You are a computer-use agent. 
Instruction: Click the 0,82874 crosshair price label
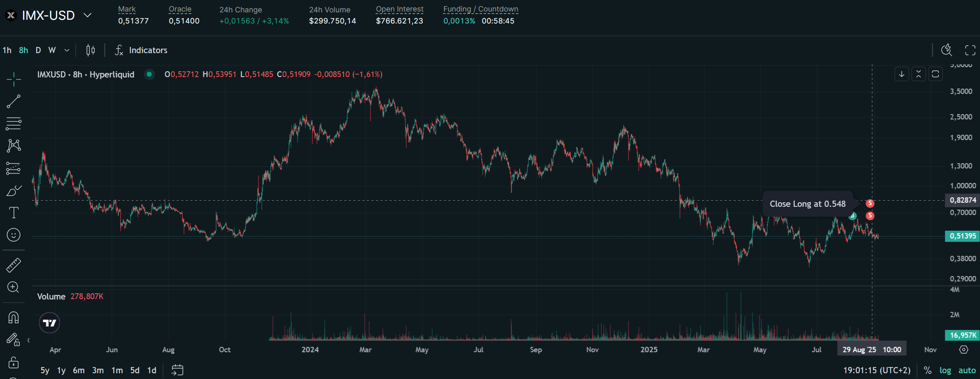[x=962, y=200]
